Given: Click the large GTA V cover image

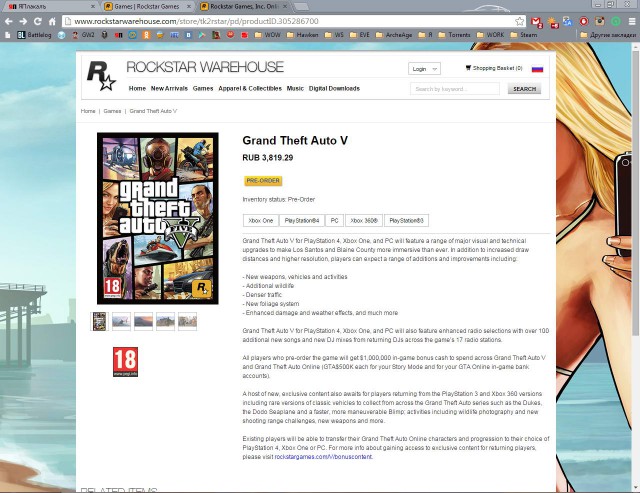Looking at the screenshot, I should (158, 218).
